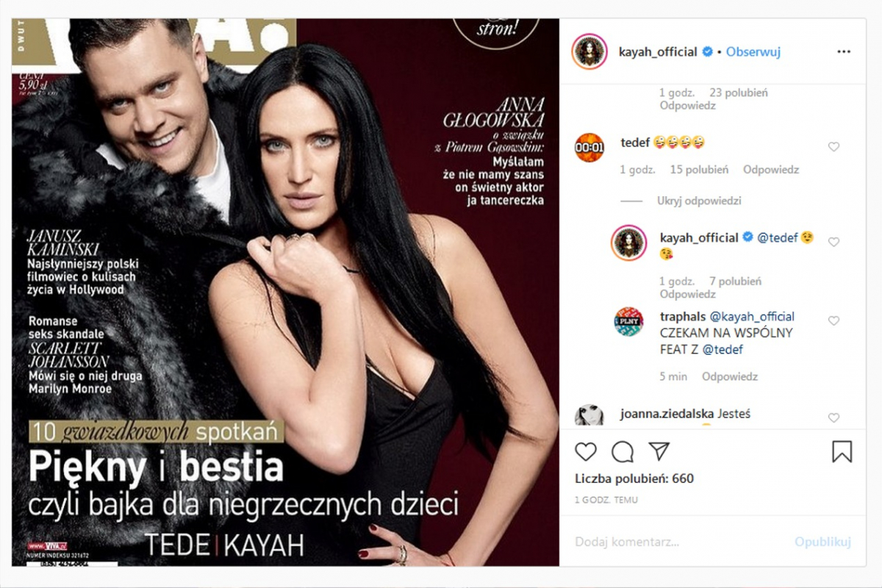Like tedef's emoji comment

833,147
